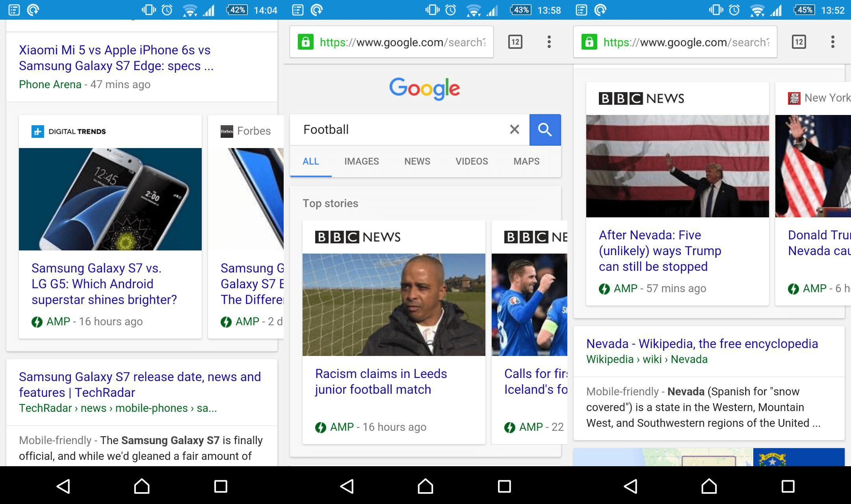
Task: Tap blue-kit footballers celebrating image
Action: (x=530, y=305)
